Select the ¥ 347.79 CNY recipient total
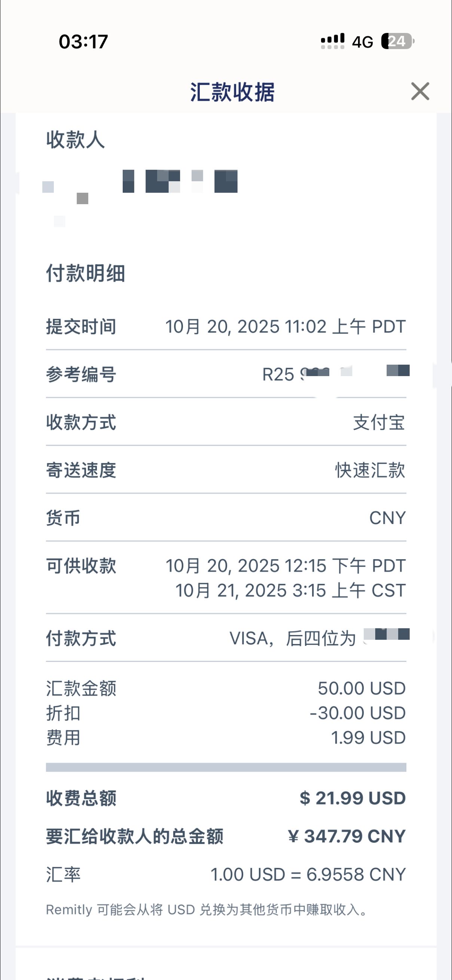This screenshot has height=980, width=452. (x=346, y=836)
